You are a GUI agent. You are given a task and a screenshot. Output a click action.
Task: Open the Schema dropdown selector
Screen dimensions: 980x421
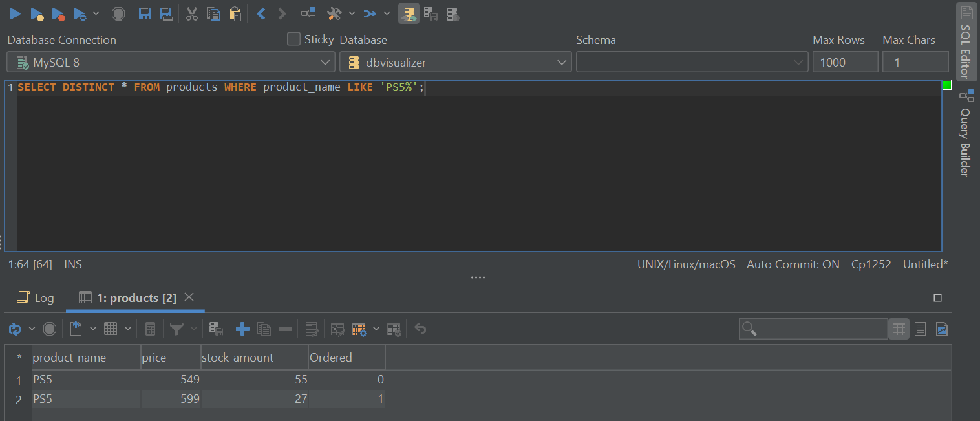pos(796,62)
